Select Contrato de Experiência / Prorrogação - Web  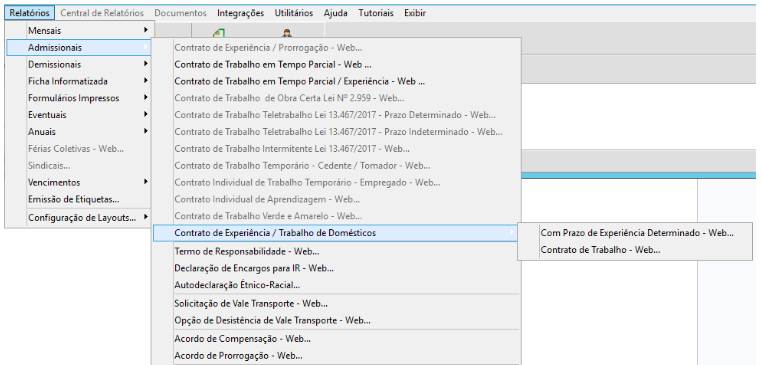[336, 48]
